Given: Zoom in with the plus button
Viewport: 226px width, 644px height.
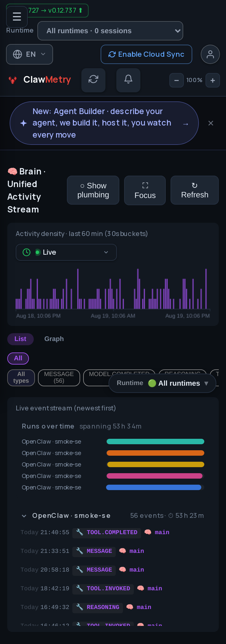Looking at the screenshot, I should coord(213,80).
